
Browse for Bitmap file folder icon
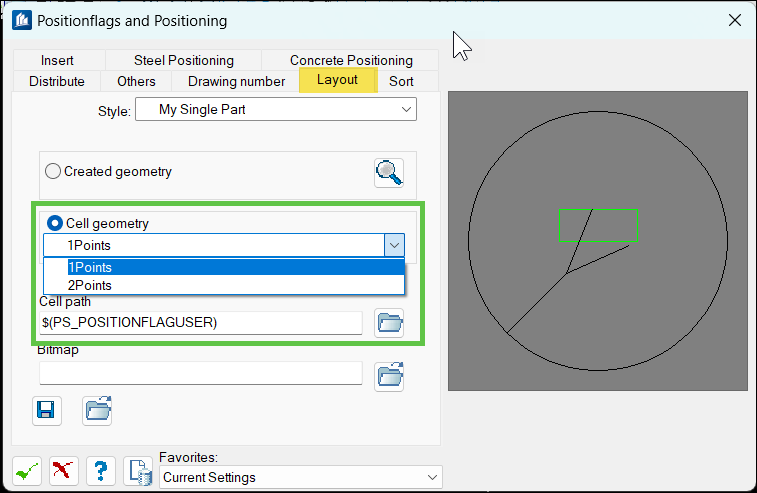click(389, 376)
